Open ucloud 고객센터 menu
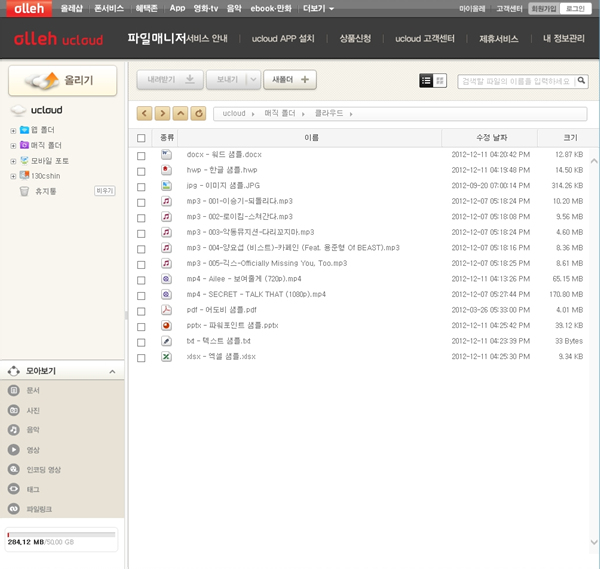Screen dimensions: 600x569 click(425, 39)
